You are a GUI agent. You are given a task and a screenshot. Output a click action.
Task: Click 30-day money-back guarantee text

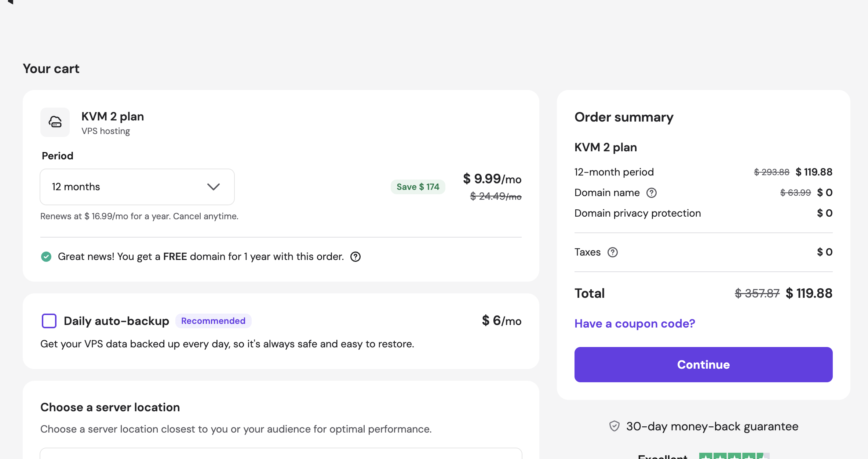click(x=712, y=426)
